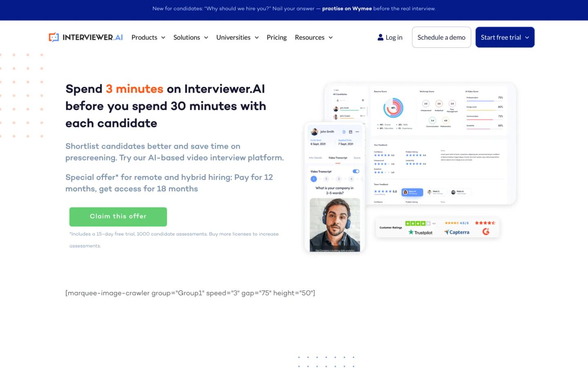This screenshot has height=368, width=588.
Task: Select Jane Cooper row in candidates list
Action: pyautogui.click(x=350, y=117)
